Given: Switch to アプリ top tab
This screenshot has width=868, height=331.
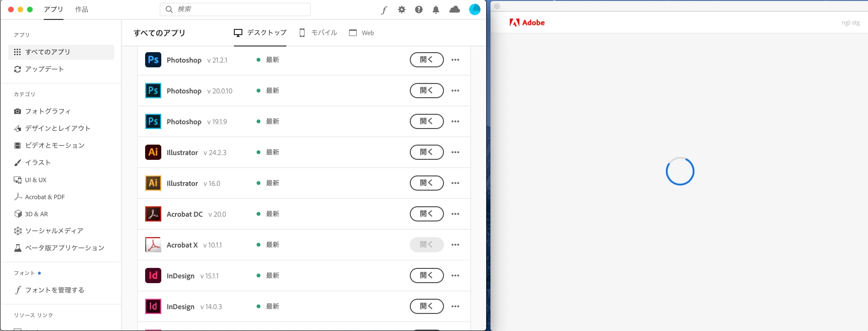Looking at the screenshot, I should (x=54, y=9).
